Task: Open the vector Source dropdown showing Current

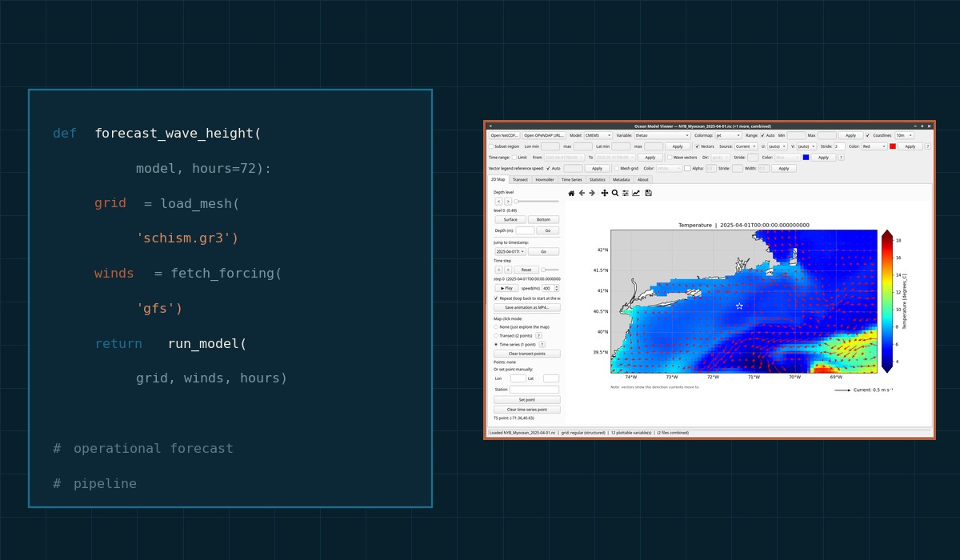Action: point(746,146)
